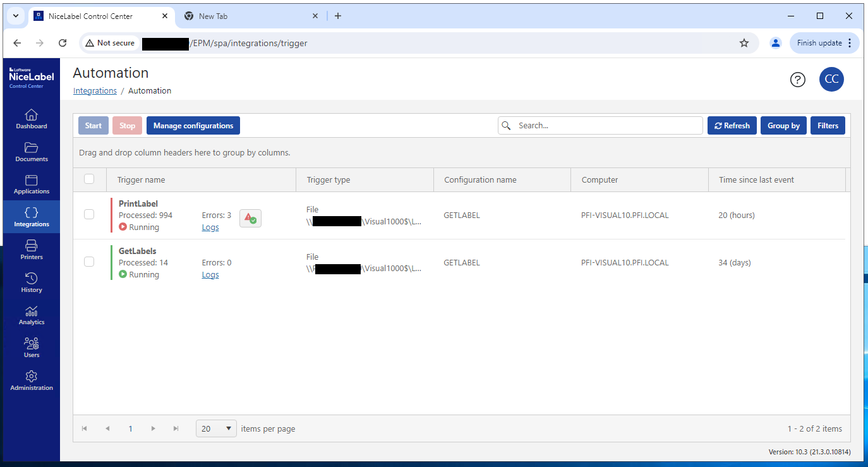868x467 pixels.
Task: Click the Integrations breadcrumb link
Action: pyautogui.click(x=95, y=90)
